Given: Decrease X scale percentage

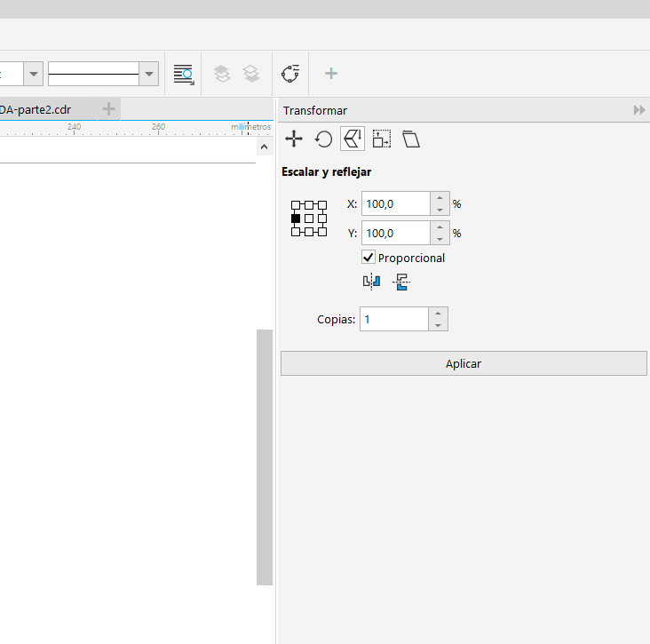Looking at the screenshot, I should point(440,210).
